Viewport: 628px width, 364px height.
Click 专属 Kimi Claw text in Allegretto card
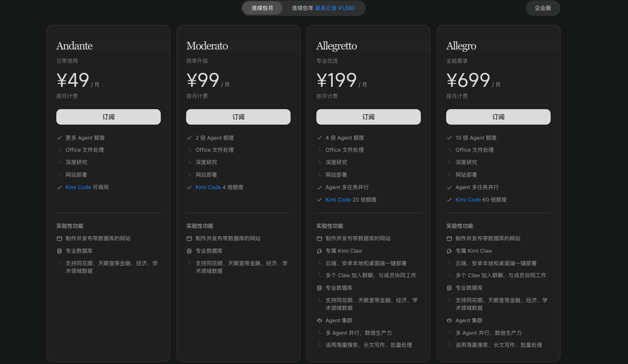[x=344, y=251]
